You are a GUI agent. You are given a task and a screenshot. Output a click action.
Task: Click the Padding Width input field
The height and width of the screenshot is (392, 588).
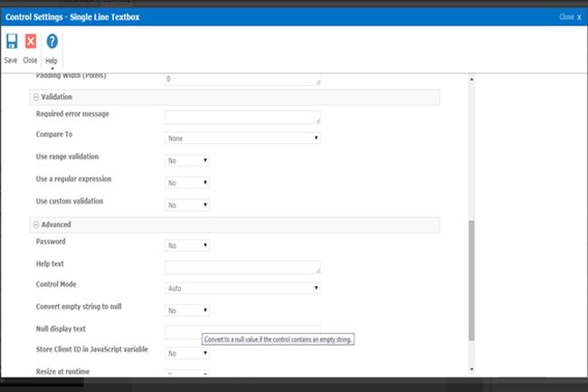pos(242,80)
